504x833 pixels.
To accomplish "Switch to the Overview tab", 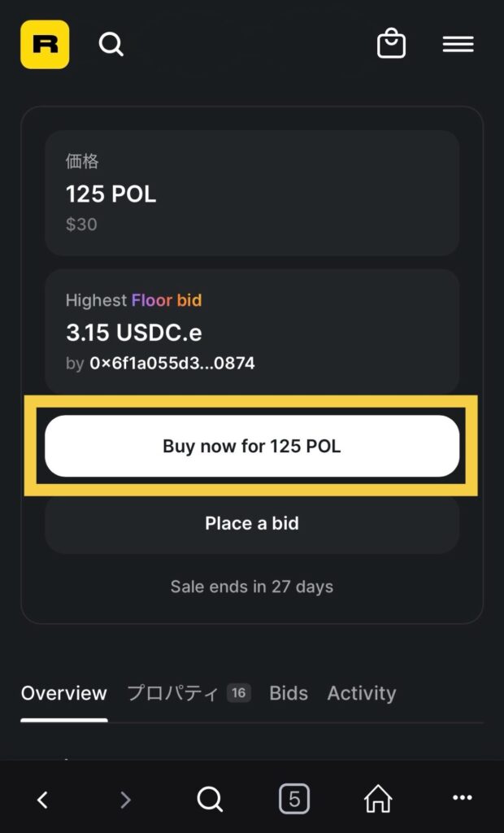I will click(64, 693).
